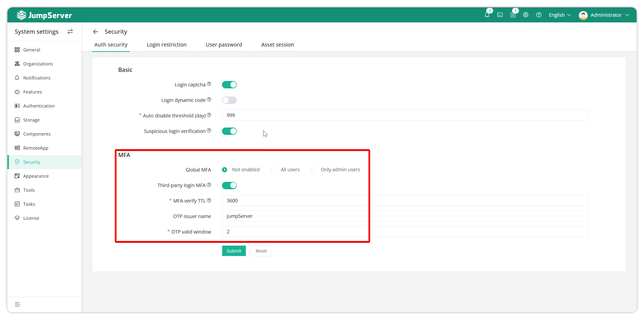
Task: Show help tooltip for Suspicious login verification
Action: (209, 131)
